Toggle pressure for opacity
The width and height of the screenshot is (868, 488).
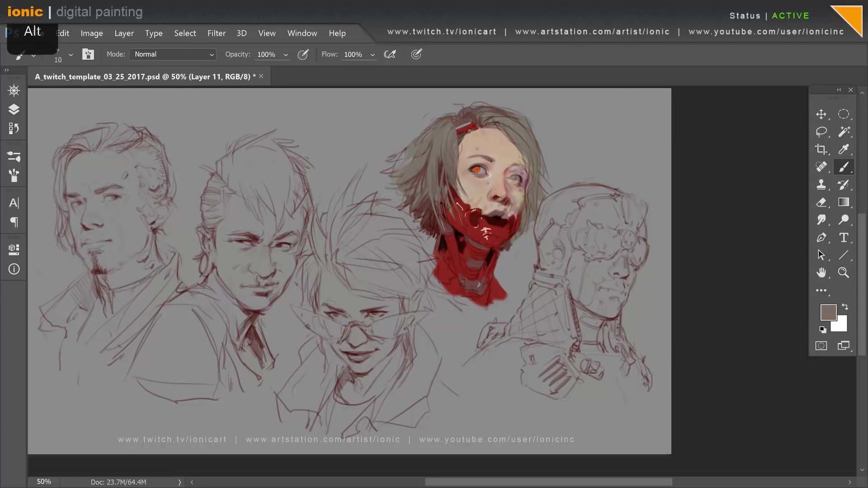(x=303, y=54)
